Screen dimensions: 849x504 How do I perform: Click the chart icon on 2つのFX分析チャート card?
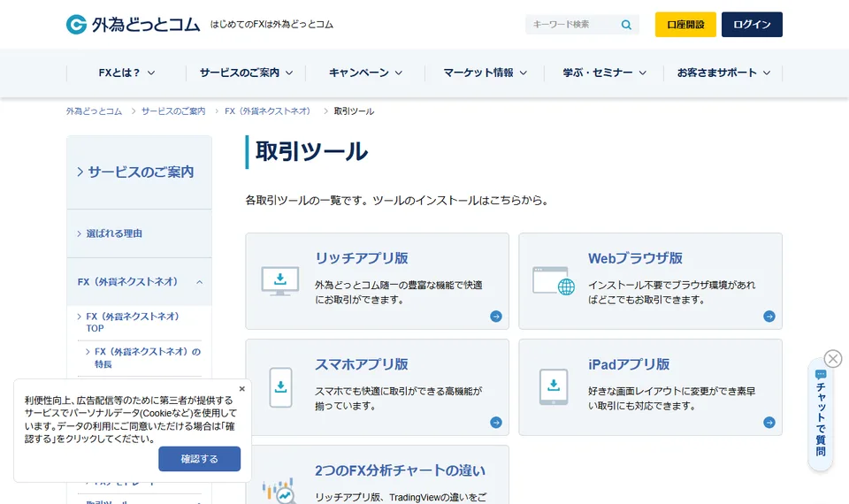(280, 492)
